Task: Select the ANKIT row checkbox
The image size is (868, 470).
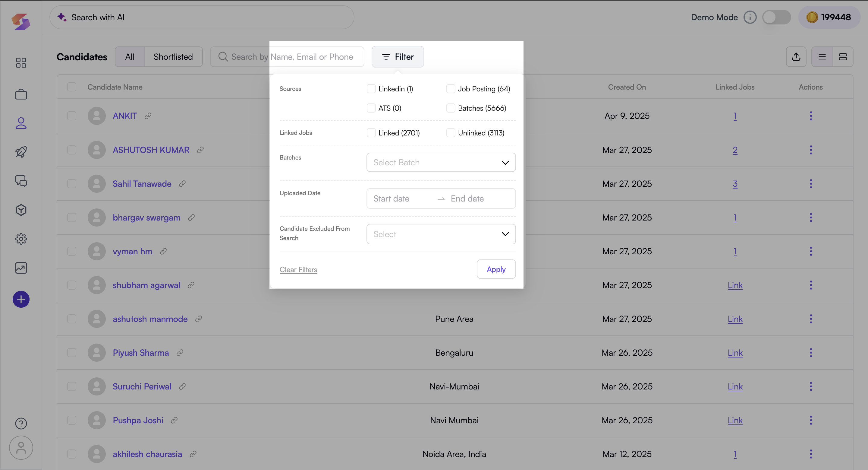Action: [71, 116]
